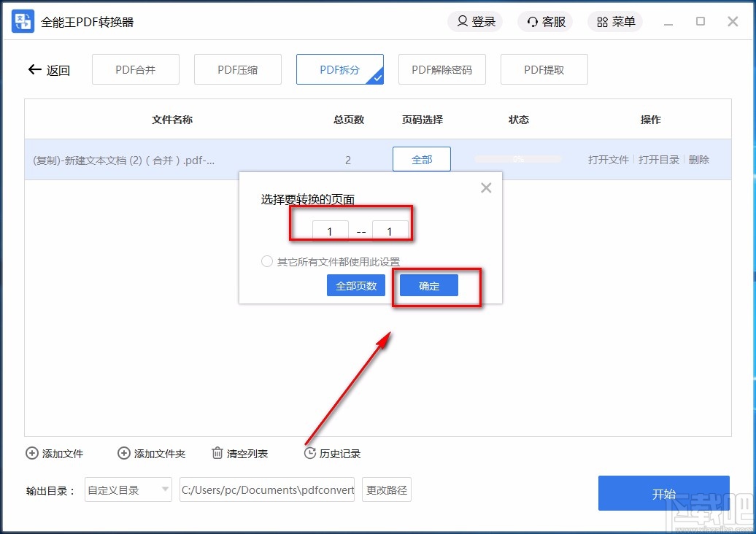Click the progress bar in 状态 column
Viewport: 756px width, 534px height.
pyautogui.click(x=518, y=159)
